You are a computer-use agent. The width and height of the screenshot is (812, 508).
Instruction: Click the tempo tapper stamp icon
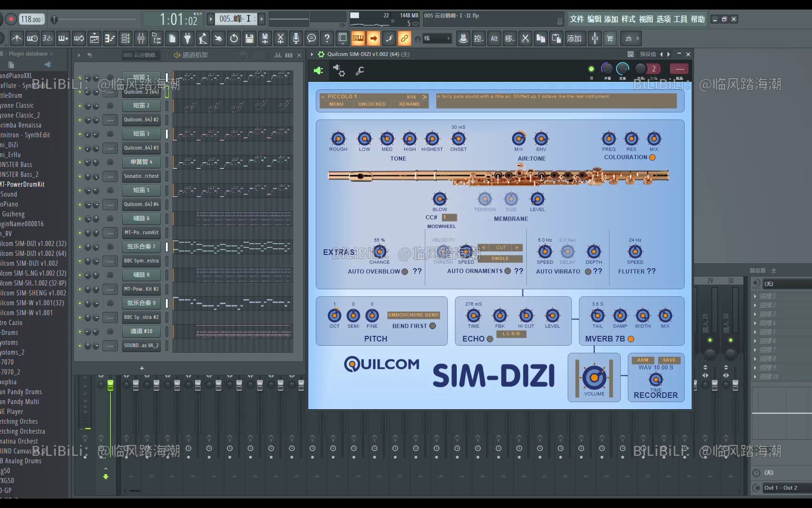click(x=463, y=39)
